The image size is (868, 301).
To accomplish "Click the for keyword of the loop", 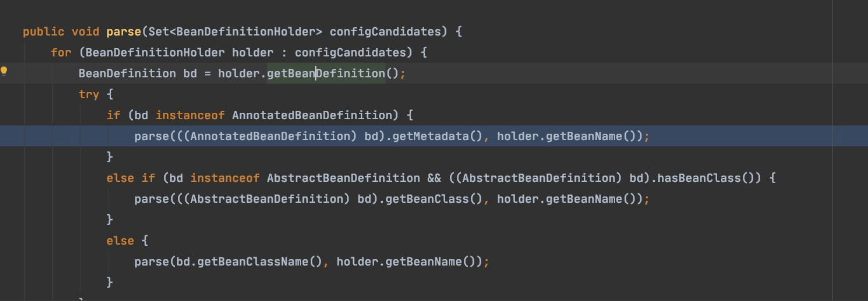I will click(x=61, y=52).
